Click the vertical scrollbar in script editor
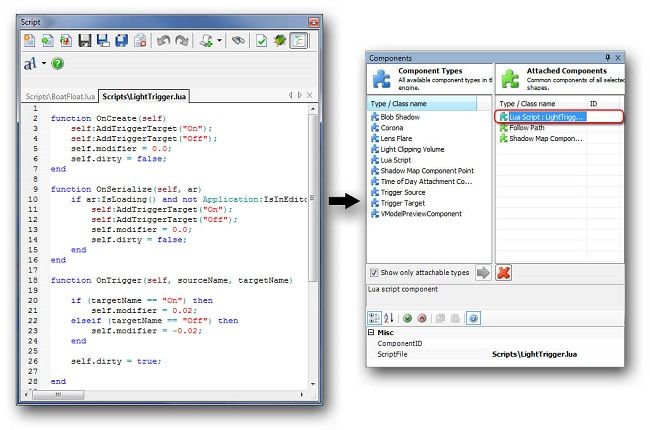650x430 pixels. 313,198
